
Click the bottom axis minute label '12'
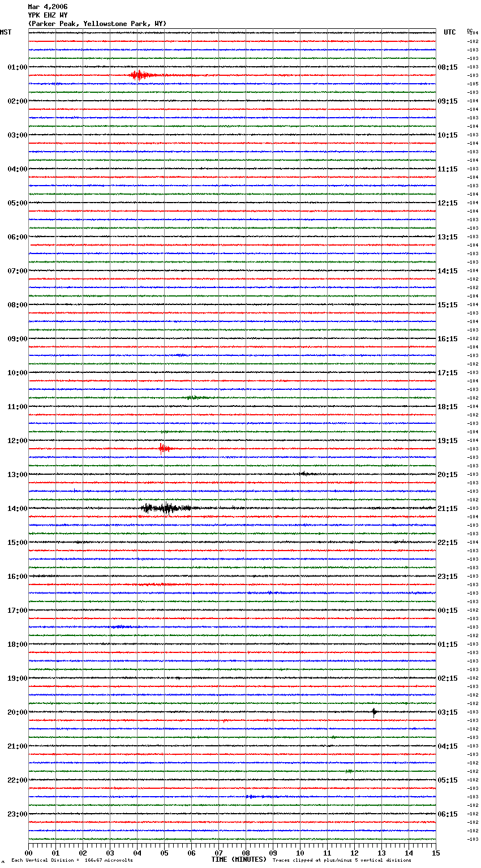(x=354, y=853)
